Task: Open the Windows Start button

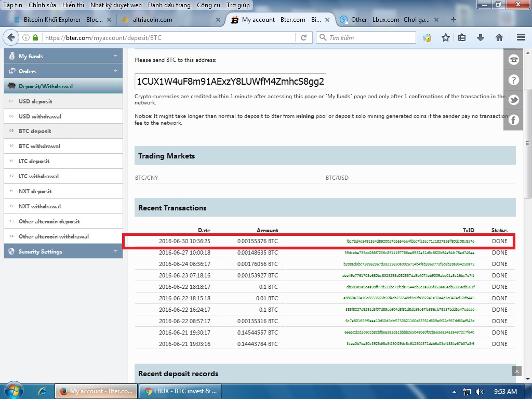Action: pos(13,390)
